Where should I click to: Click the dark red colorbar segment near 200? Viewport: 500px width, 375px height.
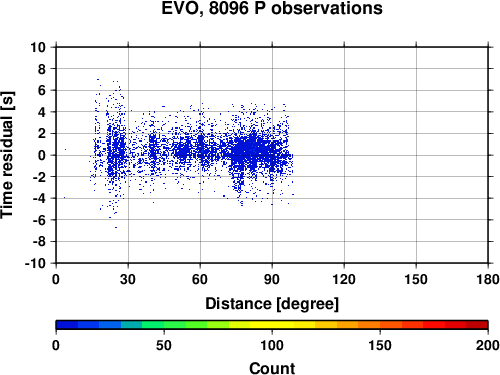coord(477,324)
